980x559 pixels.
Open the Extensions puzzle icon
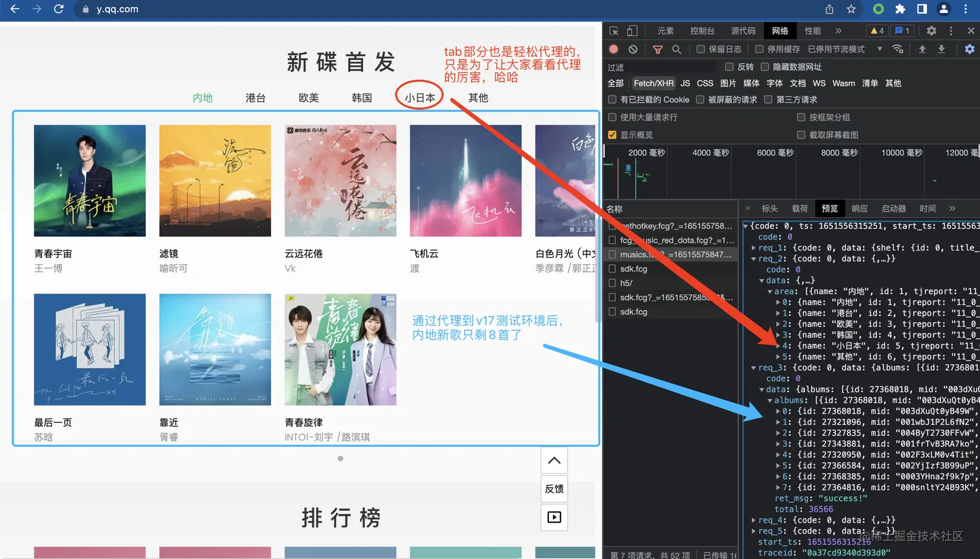(x=900, y=9)
